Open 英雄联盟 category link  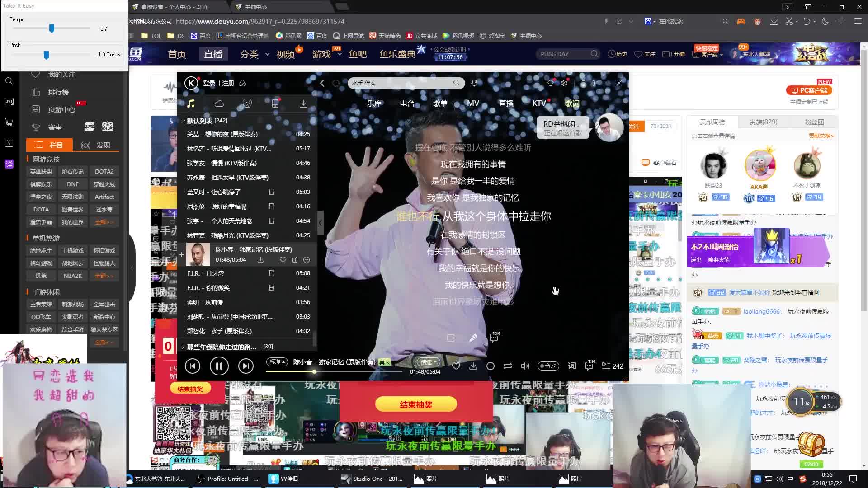point(41,171)
